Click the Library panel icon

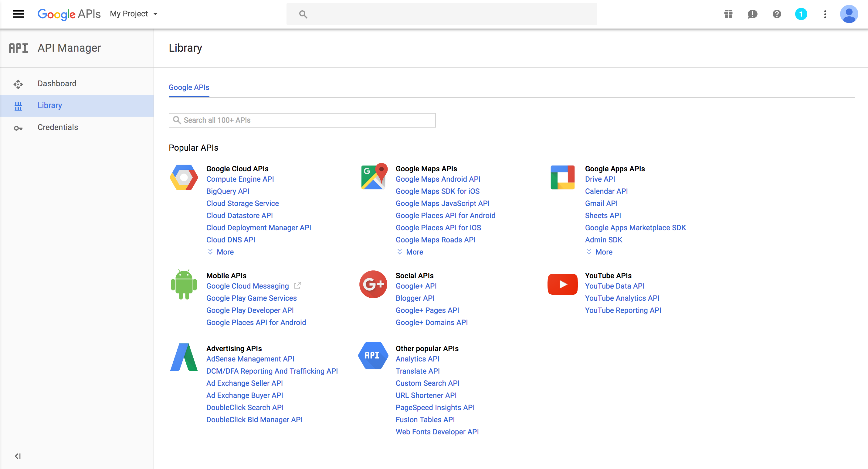coord(19,105)
